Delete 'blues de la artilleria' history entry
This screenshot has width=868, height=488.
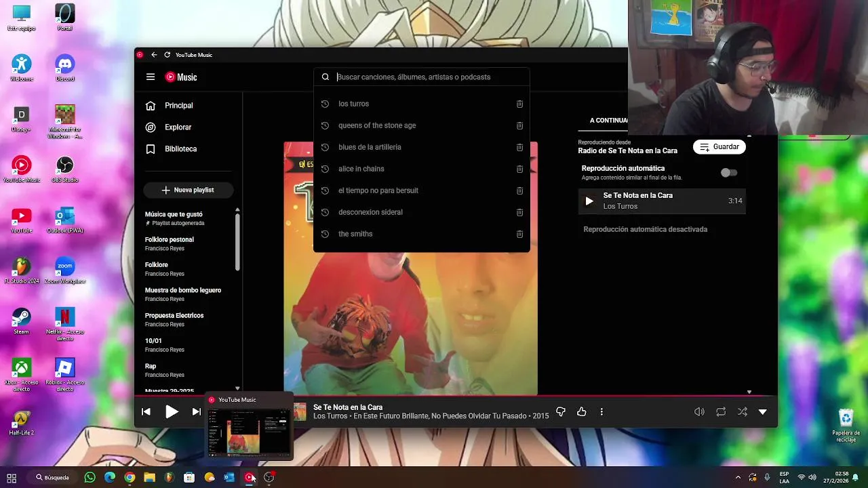point(519,147)
